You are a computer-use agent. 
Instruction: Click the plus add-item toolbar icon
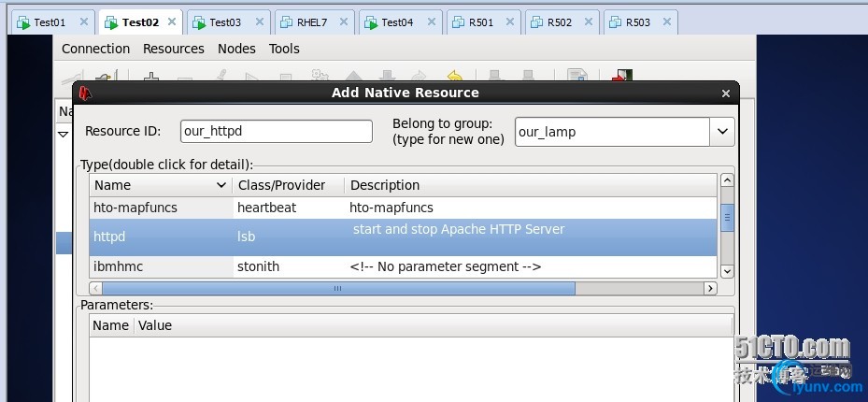tap(151, 77)
